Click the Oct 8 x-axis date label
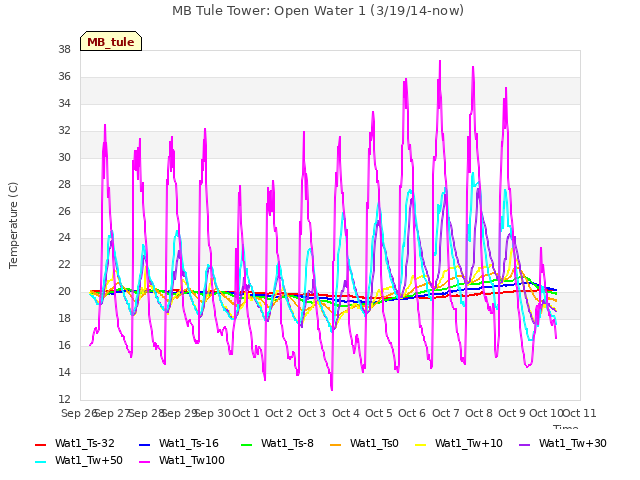Image resolution: width=640 pixels, height=480 pixels. 479,413
